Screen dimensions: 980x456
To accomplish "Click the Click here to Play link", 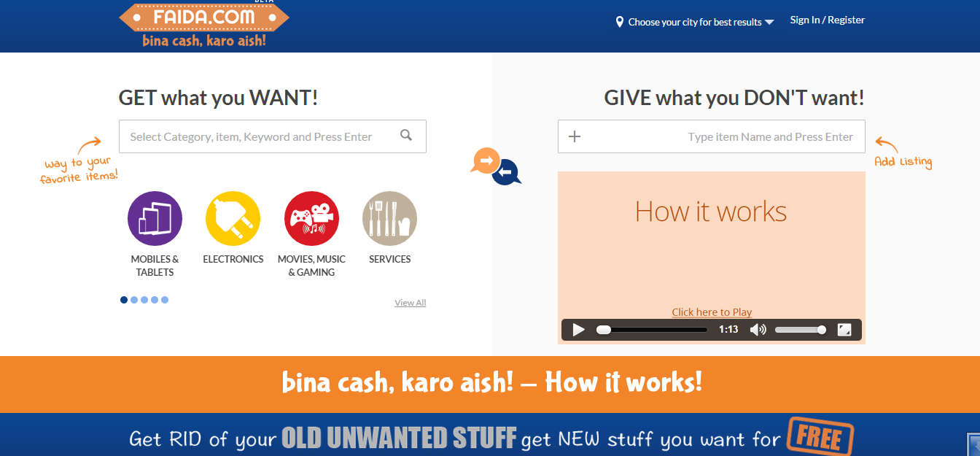I will click(712, 312).
